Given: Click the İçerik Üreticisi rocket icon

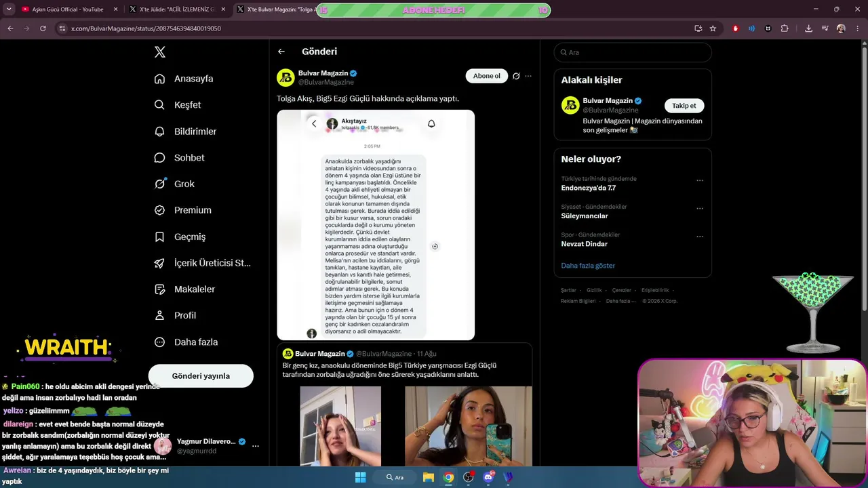Looking at the screenshot, I should coord(160,263).
